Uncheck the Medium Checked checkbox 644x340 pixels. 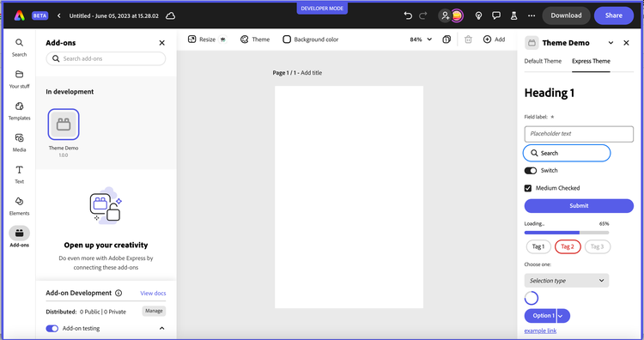pos(528,188)
